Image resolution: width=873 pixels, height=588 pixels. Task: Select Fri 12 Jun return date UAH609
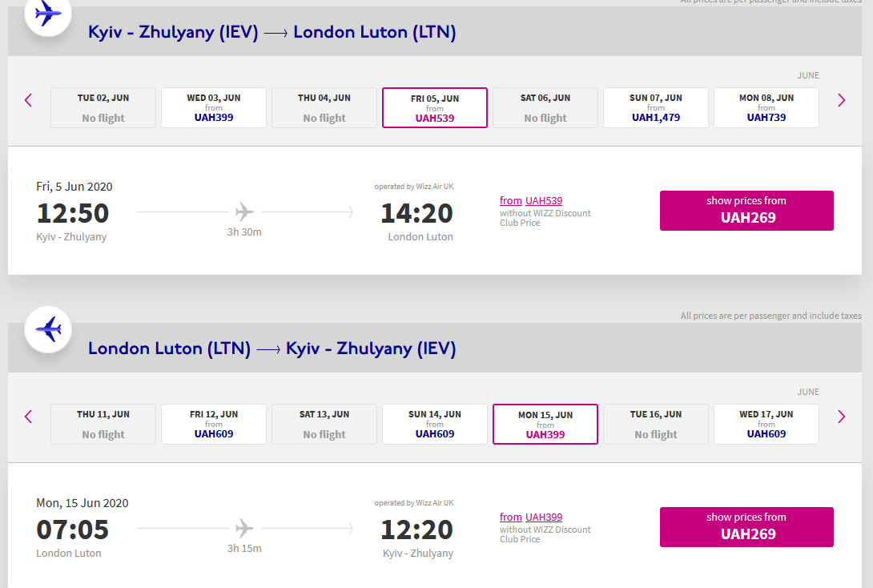click(214, 424)
